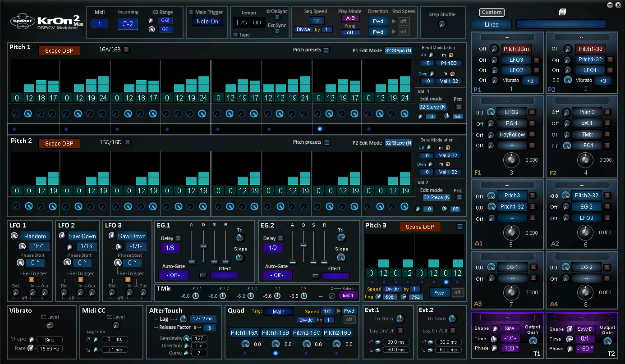Image resolution: width=625 pixels, height=364 pixels.
Task: Click the P1 Vibrato amount knob
Action: tap(494, 81)
